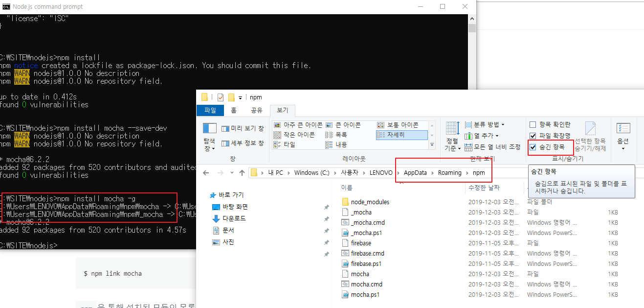644x308 pixels.
Task: Open 사진 pictures in sidebar
Action: (223, 242)
